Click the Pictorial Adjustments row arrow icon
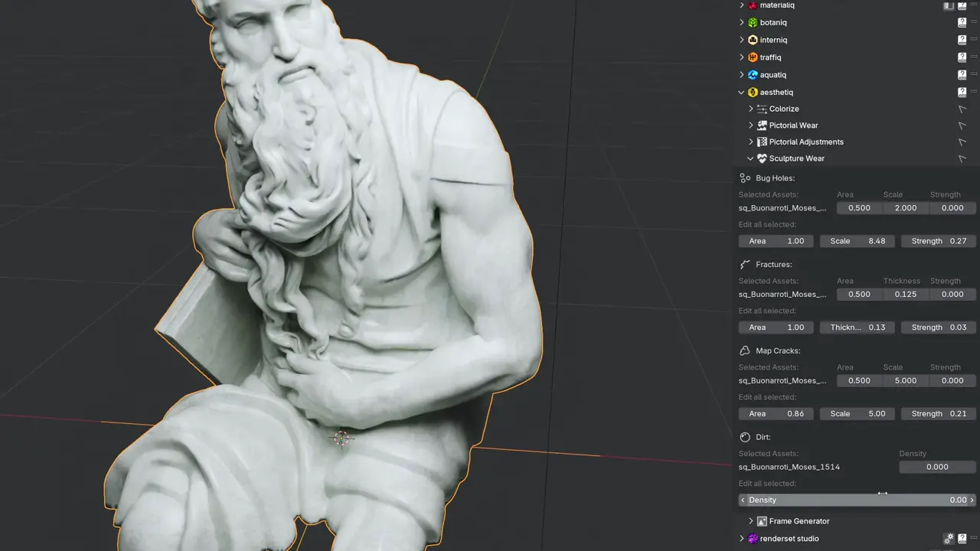The width and height of the screenshot is (980, 551). pyautogui.click(x=962, y=142)
